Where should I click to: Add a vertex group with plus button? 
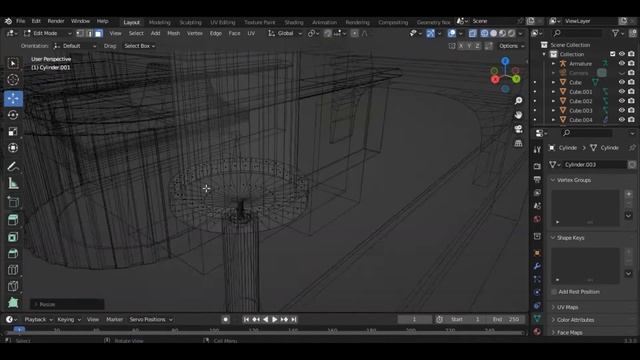point(629,194)
